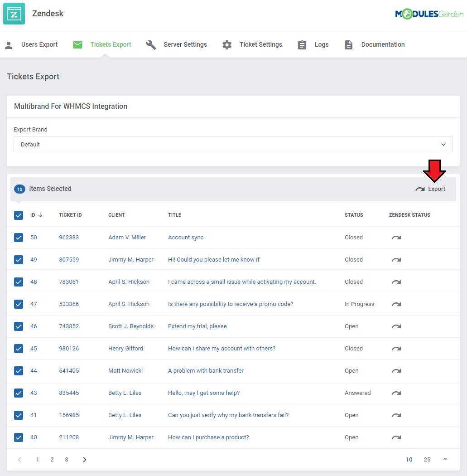The height and width of the screenshot is (476, 467).
Task: Click the Server Settings wrench icon
Action: 151,45
